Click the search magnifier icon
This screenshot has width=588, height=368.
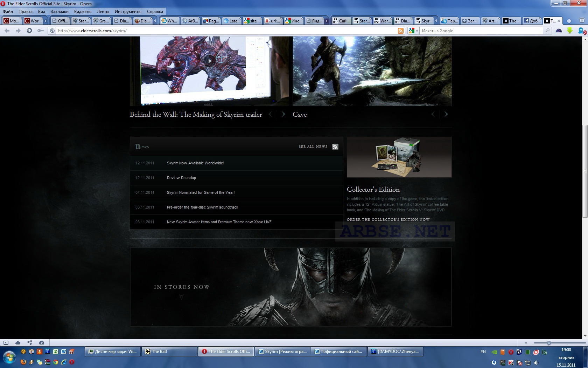point(547,31)
